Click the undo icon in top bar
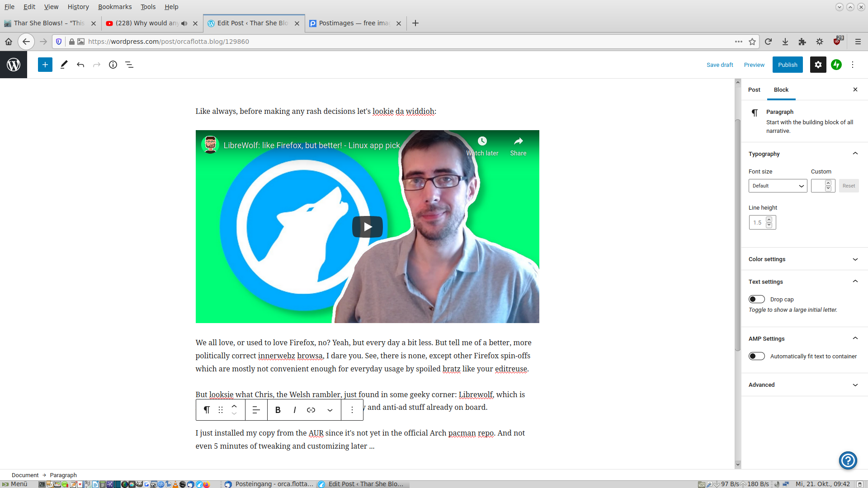This screenshot has width=868, height=488. click(x=80, y=64)
